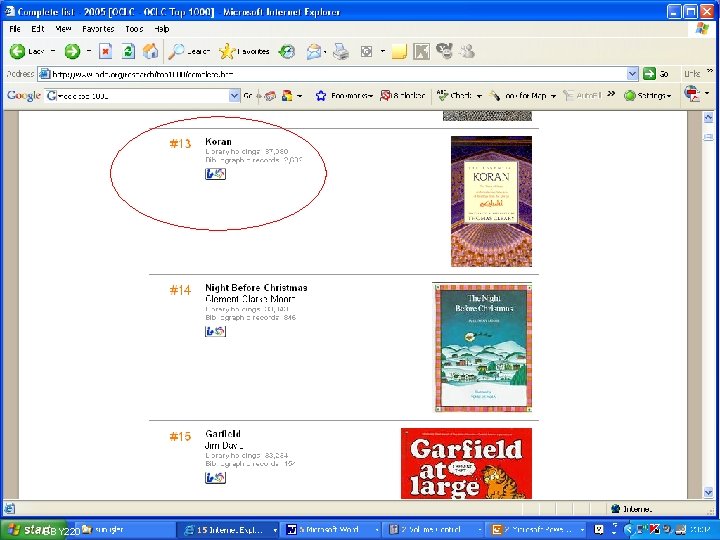Expand the Look for Map dropdown arrow
Image resolution: width=720 pixels, height=540 pixels.
pos(553,96)
